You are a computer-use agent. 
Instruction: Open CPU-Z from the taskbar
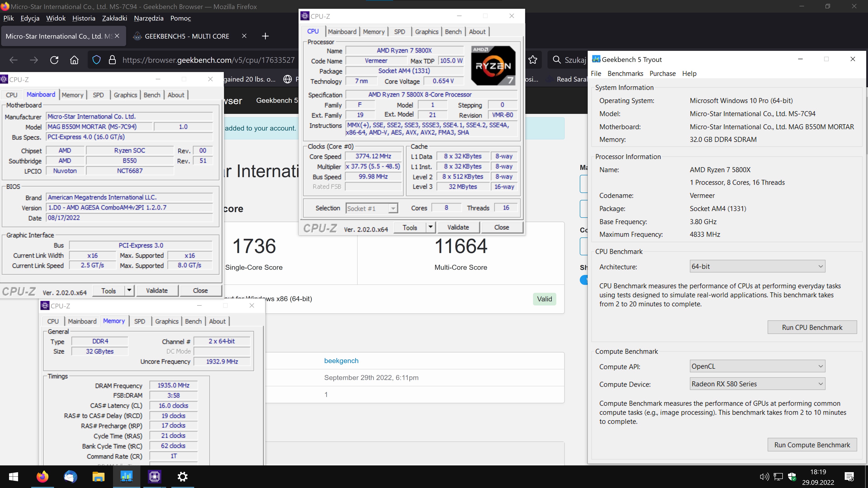click(155, 476)
